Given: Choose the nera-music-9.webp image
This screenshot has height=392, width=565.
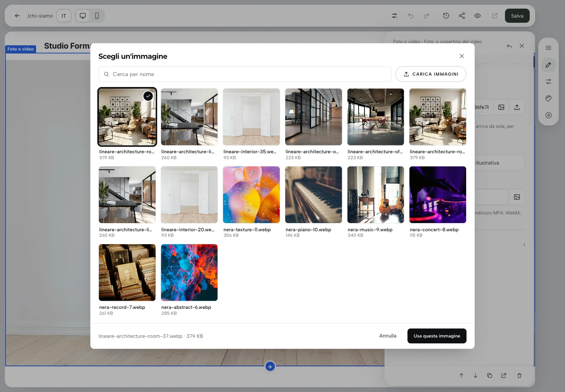Looking at the screenshot, I should 375,195.
